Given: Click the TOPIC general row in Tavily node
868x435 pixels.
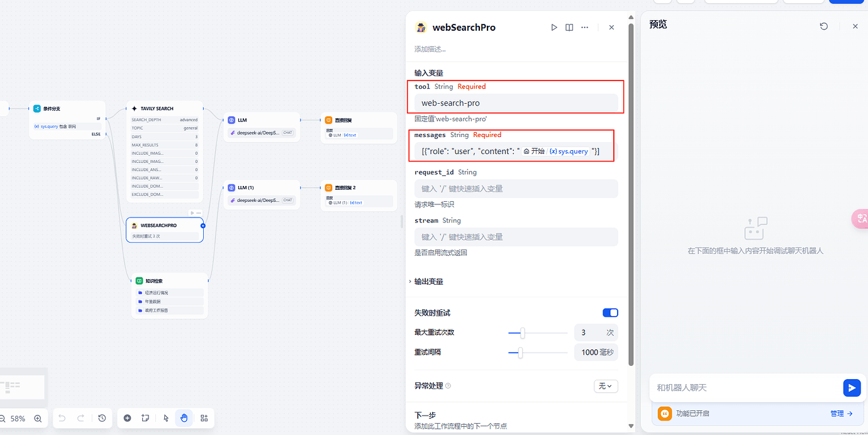Looking at the screenshot, I should [165, 128].
